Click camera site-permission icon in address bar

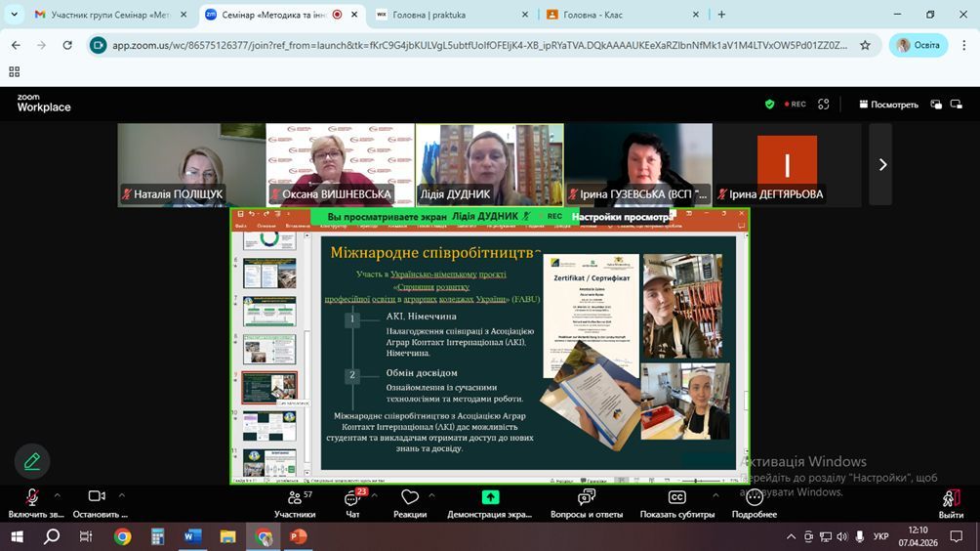(99, 45)
